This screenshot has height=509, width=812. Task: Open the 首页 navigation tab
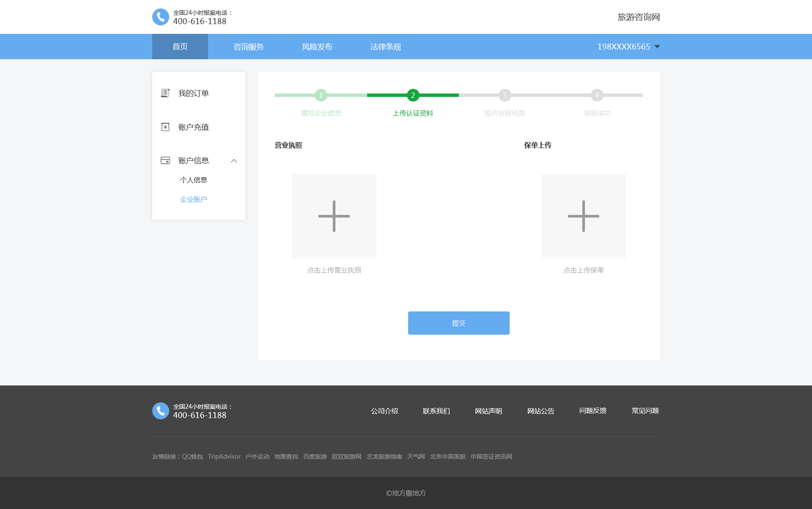[x=180, y=47]
